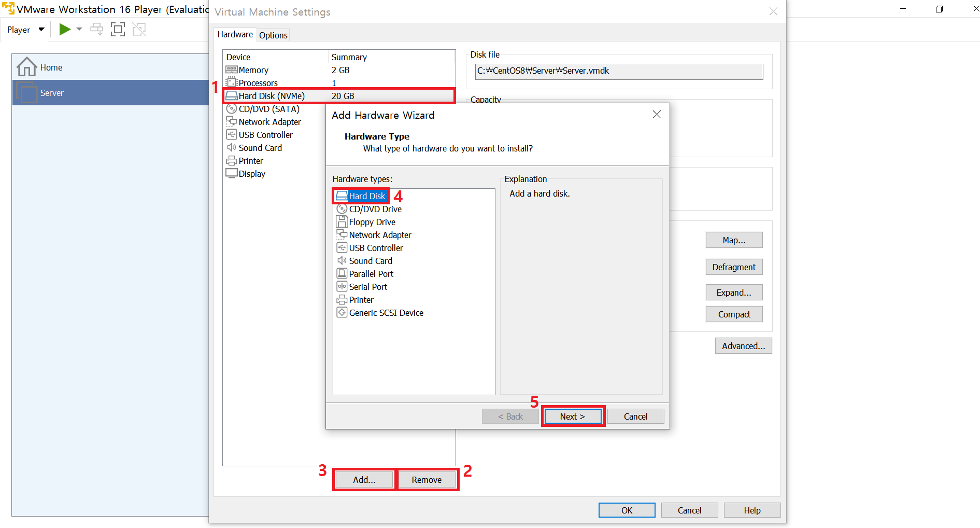Select the USB Controller icon in Device list

pyautogui.click(x=231, y=134)
